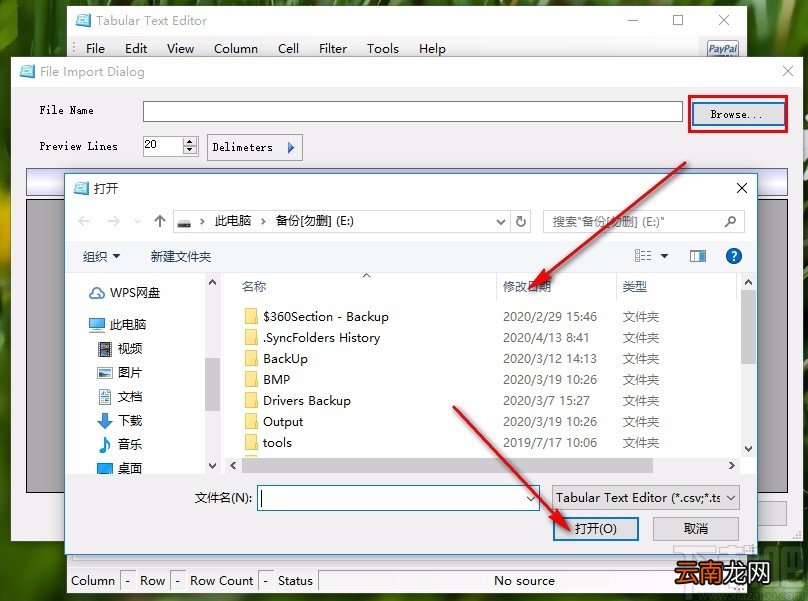Select WPS网盘 in the sidebar

click(x=125, y=293)
